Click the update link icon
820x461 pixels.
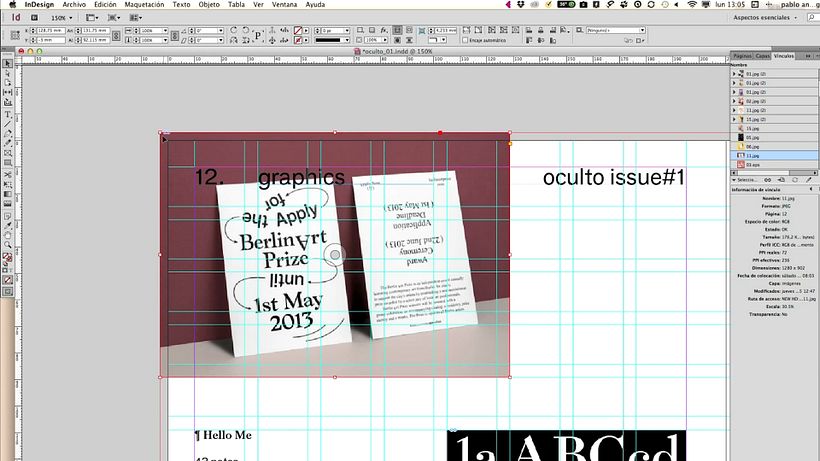pos(795,180)
